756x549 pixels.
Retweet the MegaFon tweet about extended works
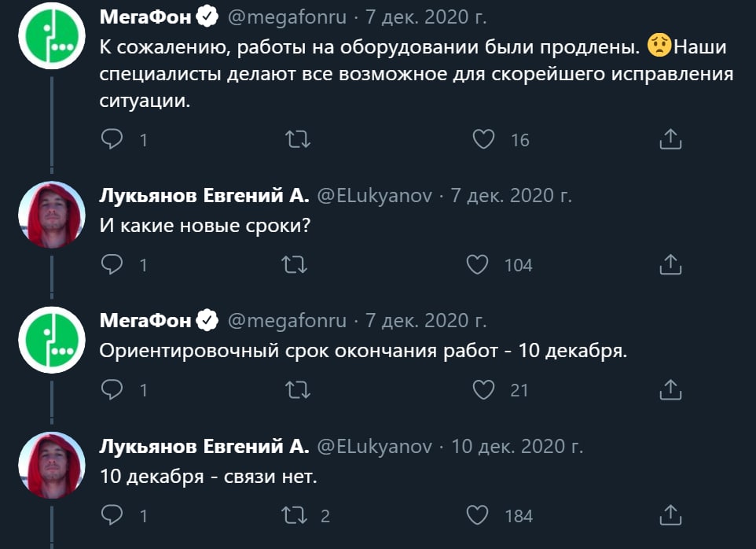point(297,140)
